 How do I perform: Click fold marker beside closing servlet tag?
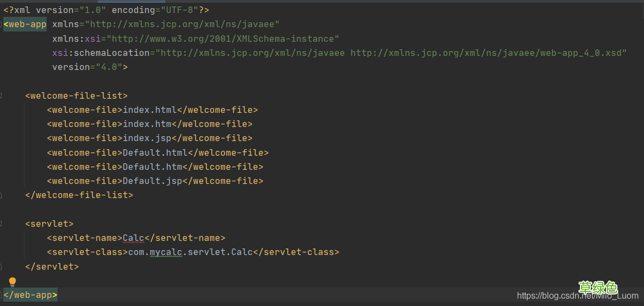tap(2, 266)
